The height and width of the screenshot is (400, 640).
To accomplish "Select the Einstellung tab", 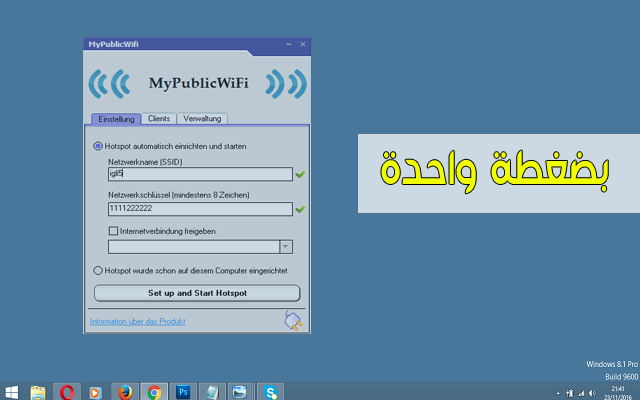I will point(116,119).
